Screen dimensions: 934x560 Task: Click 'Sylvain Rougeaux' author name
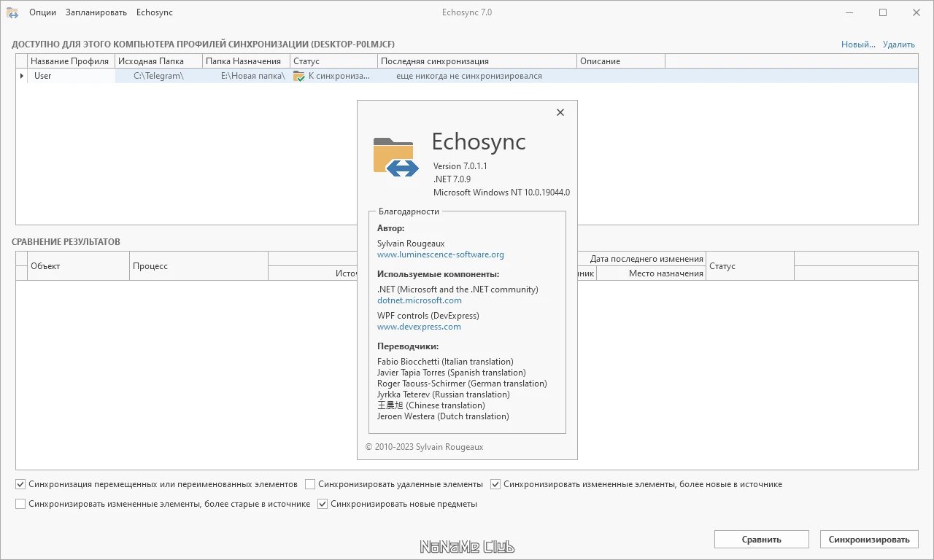pos(411,244)
